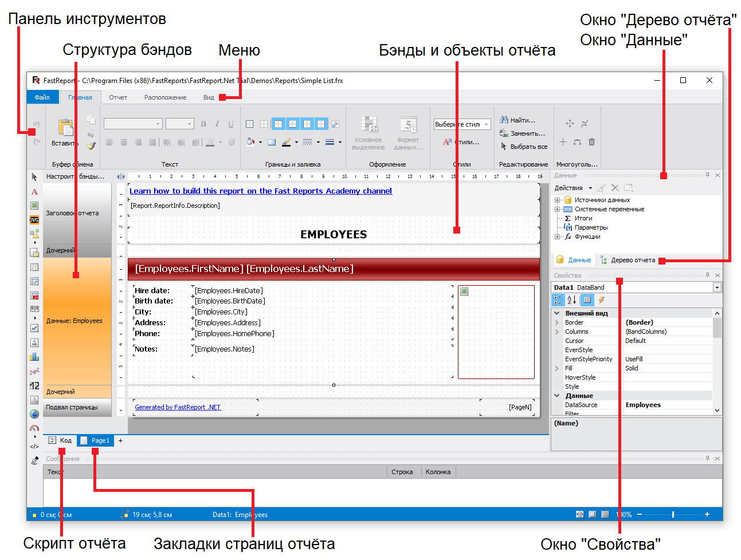Expand the Источники данных tree node
Screen dimensions: 741x560
[557, 200]
